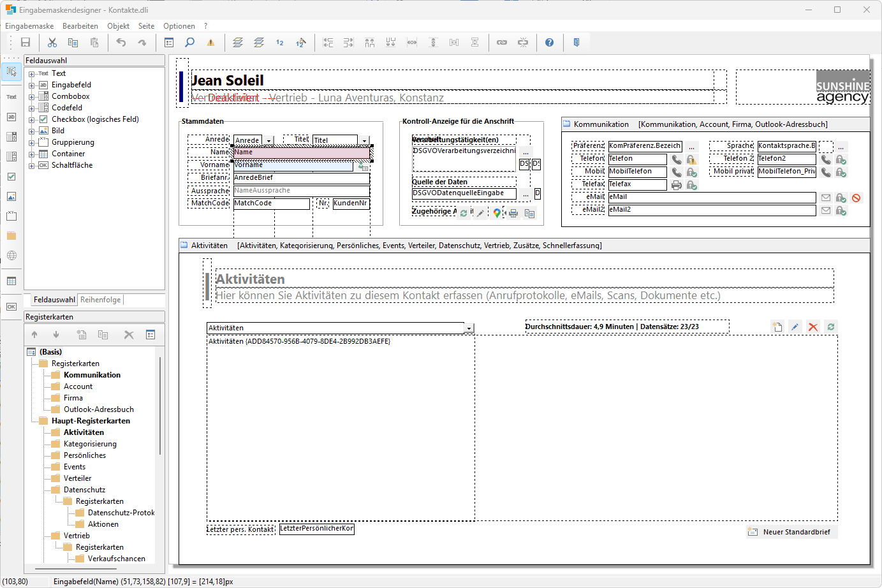Screen dimensions: 882x588
Task: Select the Kategorisierung item in Registerkarten tree
Action: (x=90, y=444)
